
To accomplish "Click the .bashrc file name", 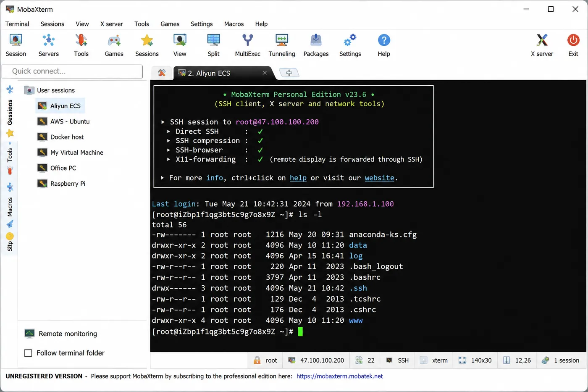I will [365, 277].
